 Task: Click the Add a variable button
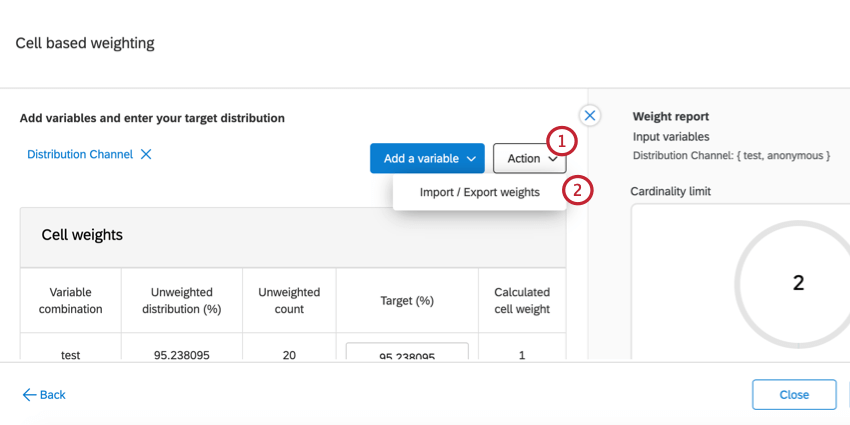click(x=421, y=159)
